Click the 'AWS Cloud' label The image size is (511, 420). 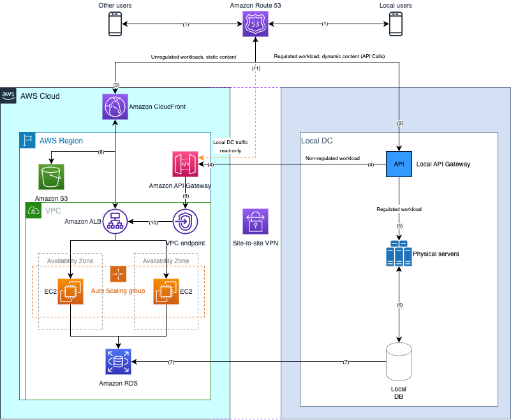40,96
